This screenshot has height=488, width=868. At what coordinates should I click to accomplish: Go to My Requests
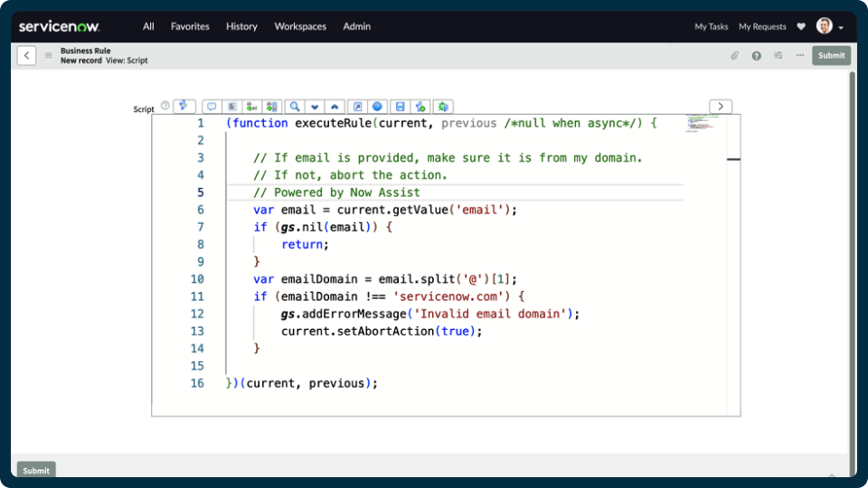(762, 26)
